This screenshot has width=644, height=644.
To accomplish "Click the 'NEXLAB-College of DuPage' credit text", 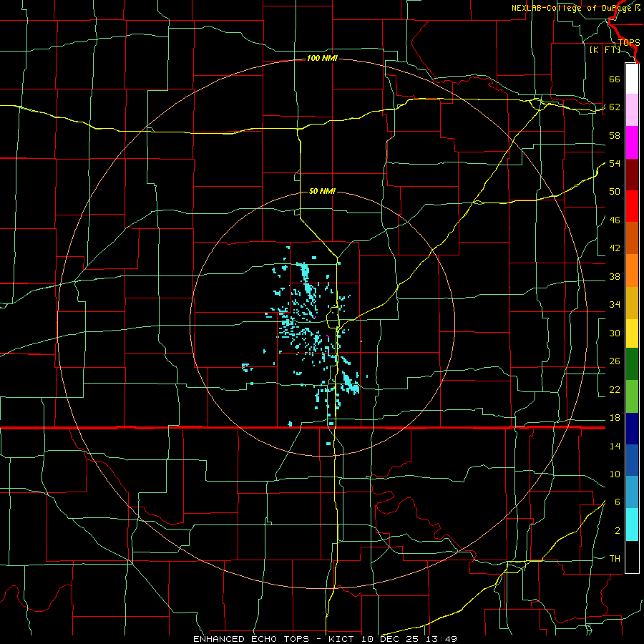I will [x=572, y=8].
